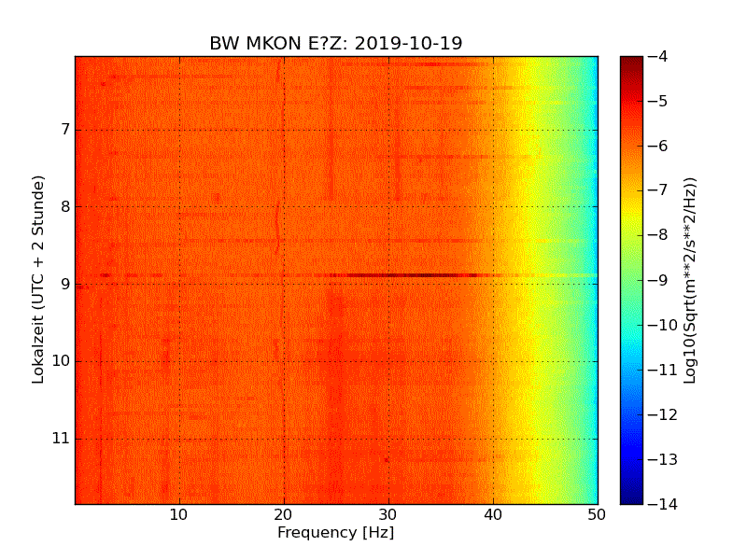The width and height of the screenshot is (747, 560).
Task: Click y-axis tick label 8
Action: (65, 206)
